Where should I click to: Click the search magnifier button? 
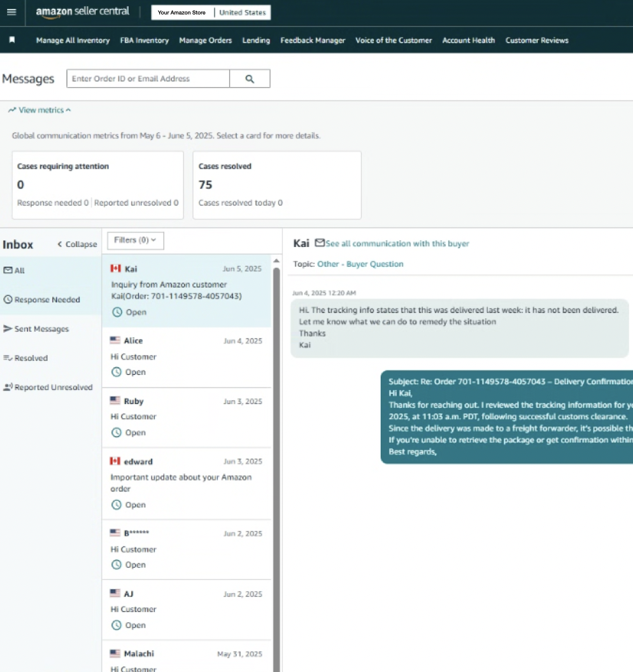(250, 79)
